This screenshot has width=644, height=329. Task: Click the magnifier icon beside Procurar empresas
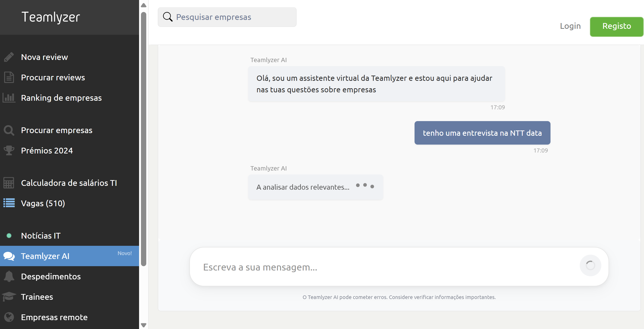coord(9,130)
